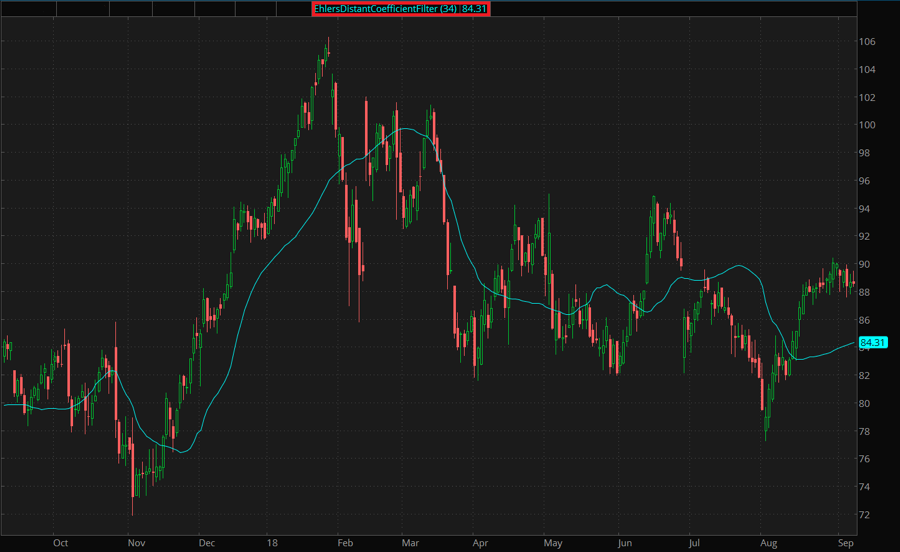Click the 72 price axis label
This screenshot has height=552, width=900.
865,515
